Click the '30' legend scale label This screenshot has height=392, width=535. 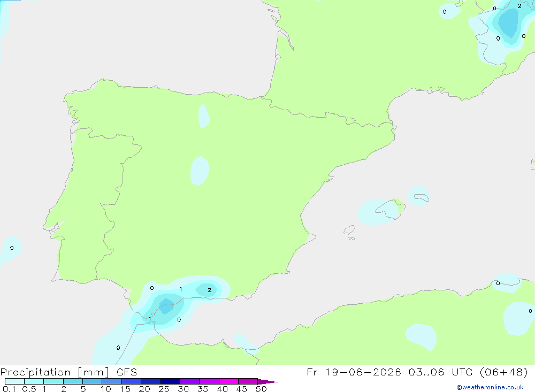[x=183, y=389]
